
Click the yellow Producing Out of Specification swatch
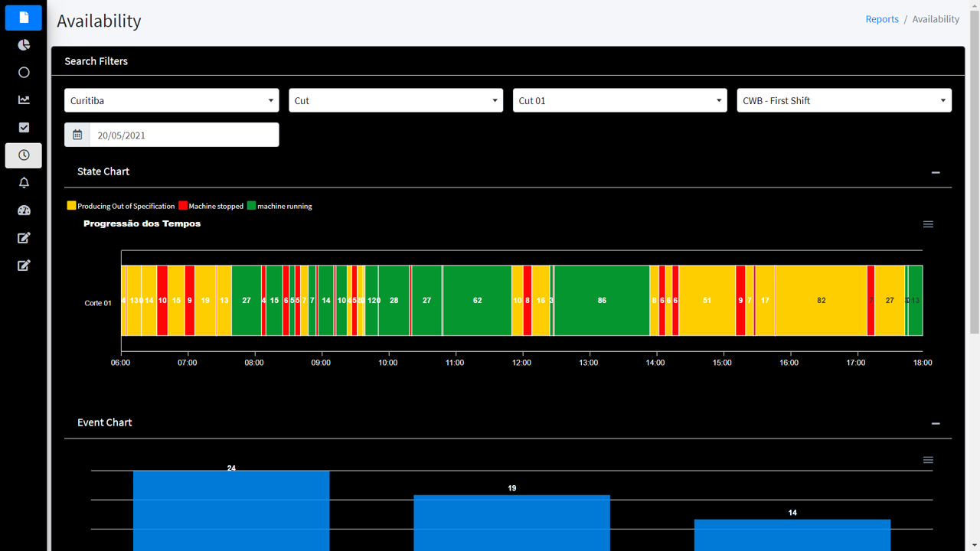[x=72, y=206]
